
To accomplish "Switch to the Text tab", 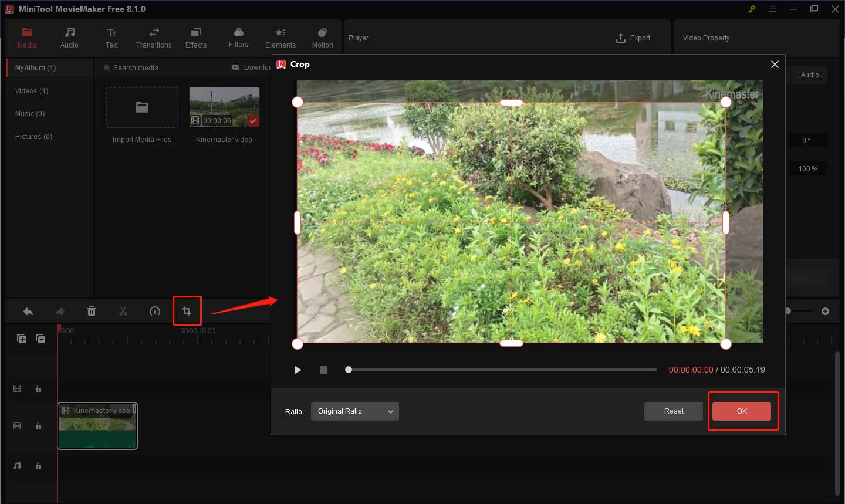I will click(x=111, y=38).
